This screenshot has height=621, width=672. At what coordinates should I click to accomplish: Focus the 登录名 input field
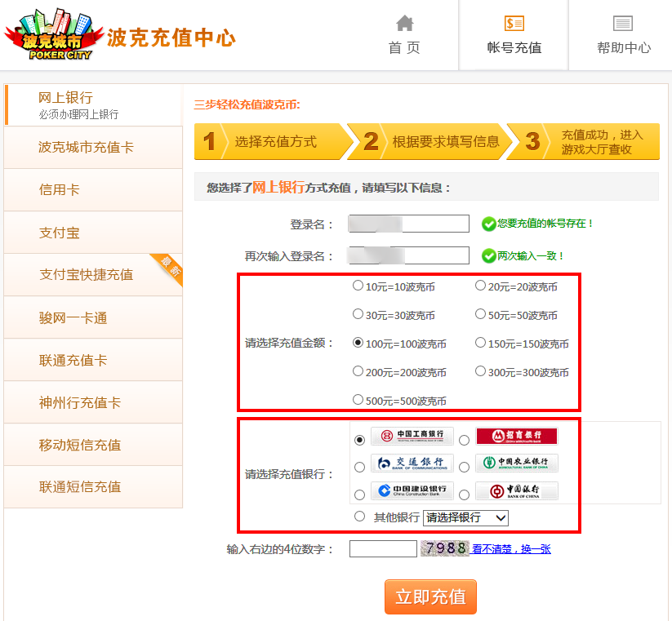409,224
